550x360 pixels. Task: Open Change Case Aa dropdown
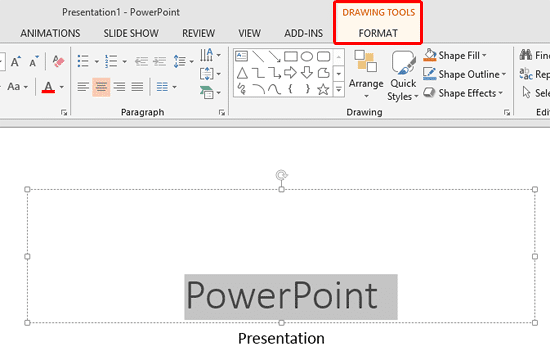(x=17, y=86)
